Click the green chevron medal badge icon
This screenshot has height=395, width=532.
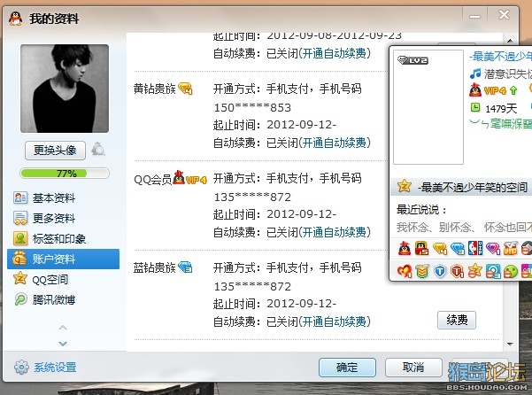(x=422, y=272)
